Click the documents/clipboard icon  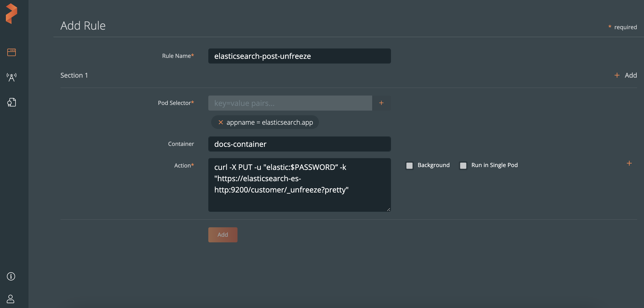11,102
